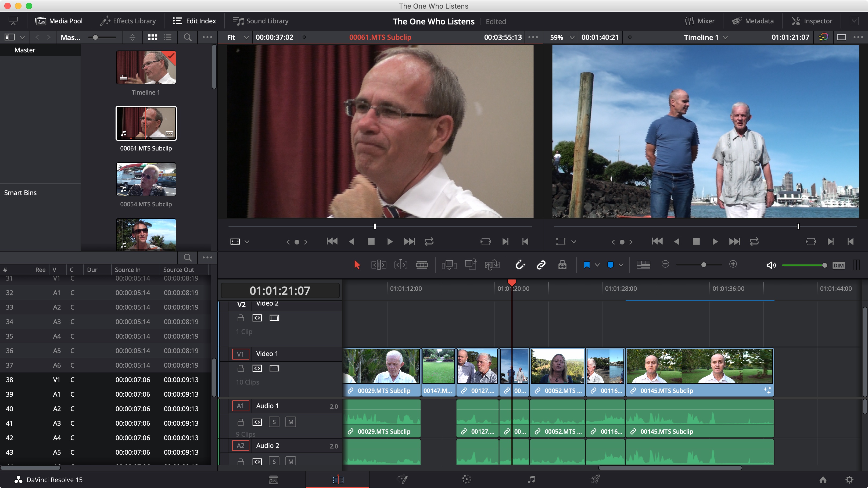The height and width of the screenshot is (488, 868).
Task: Click the Replace clip edit icon
Action: pos(492,265)
